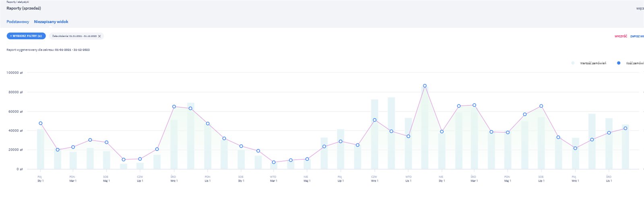Click the blue Ilość zamówień legend dot
The height and width of the screenshot is (202, 644).
619,63
